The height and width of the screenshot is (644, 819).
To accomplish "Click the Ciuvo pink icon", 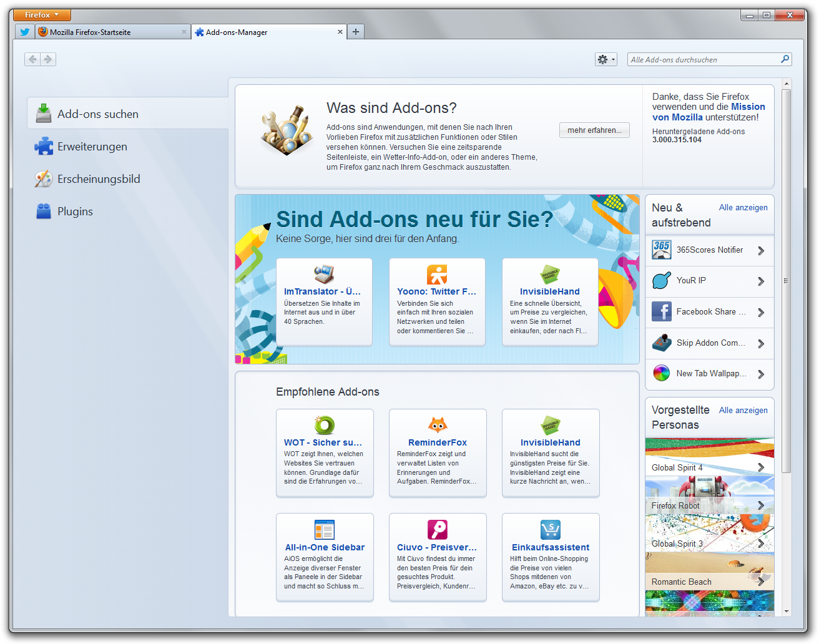I will point(438,530).
